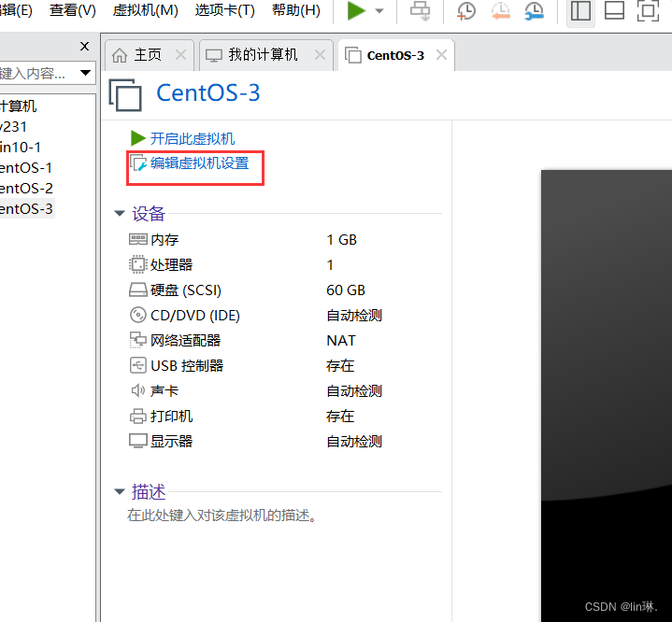Click the green power-on play toolbar icon
This screenshot has width=672, height=622.
click(356, 10)
